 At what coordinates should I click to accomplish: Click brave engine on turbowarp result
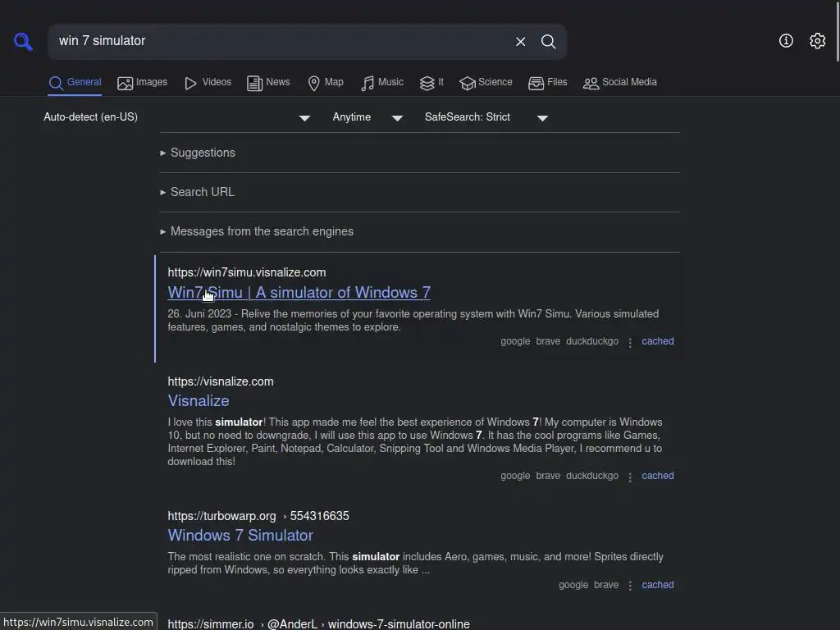606,585
